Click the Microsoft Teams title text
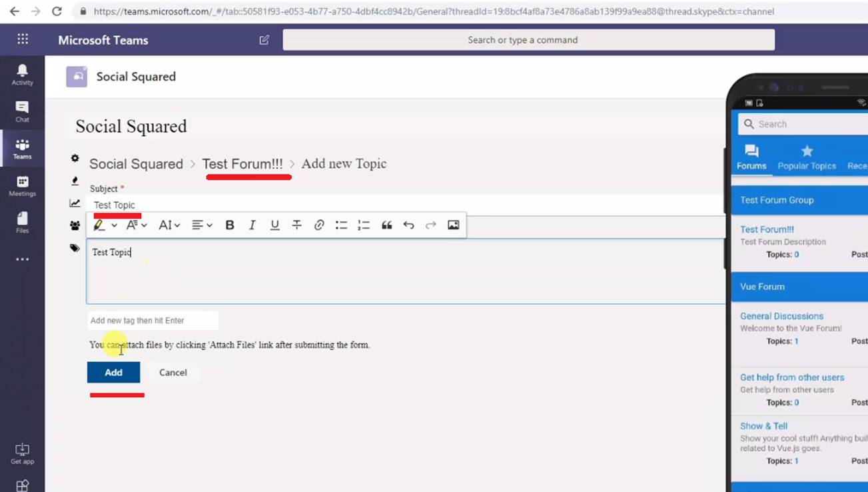The image size is (868, 492). coord(103,40)
